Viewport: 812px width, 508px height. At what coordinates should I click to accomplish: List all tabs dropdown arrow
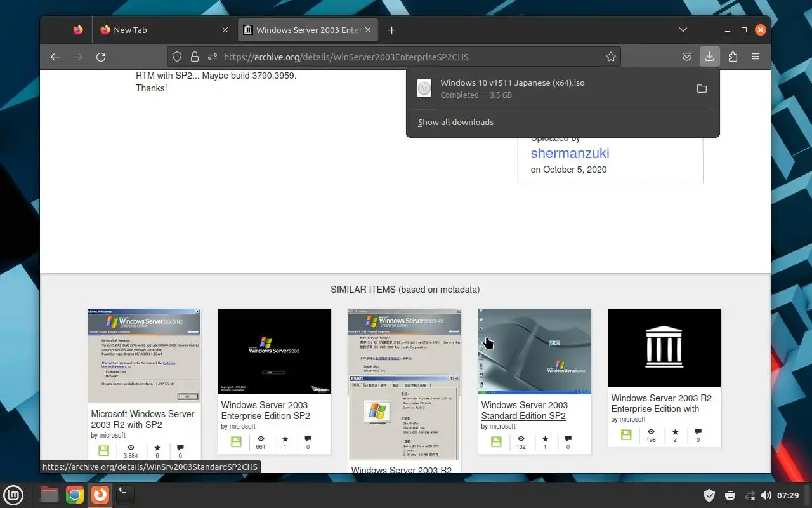click(x=683, y=30)
